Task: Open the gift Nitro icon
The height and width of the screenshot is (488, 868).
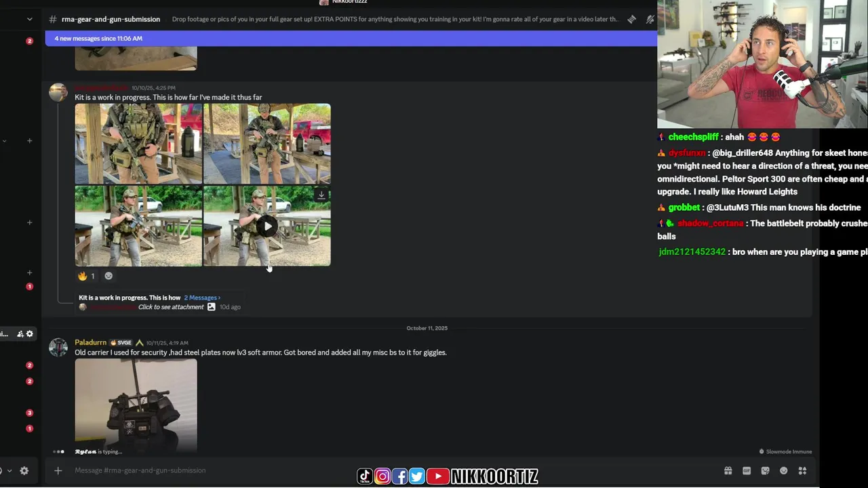Action: click(x=728, y=470)
